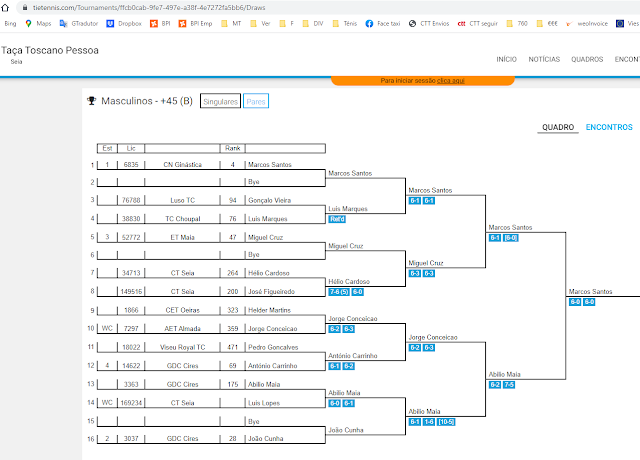Open the CTT seguir bookmark
This screenshot has width=640, height=460.
point(478,24)
